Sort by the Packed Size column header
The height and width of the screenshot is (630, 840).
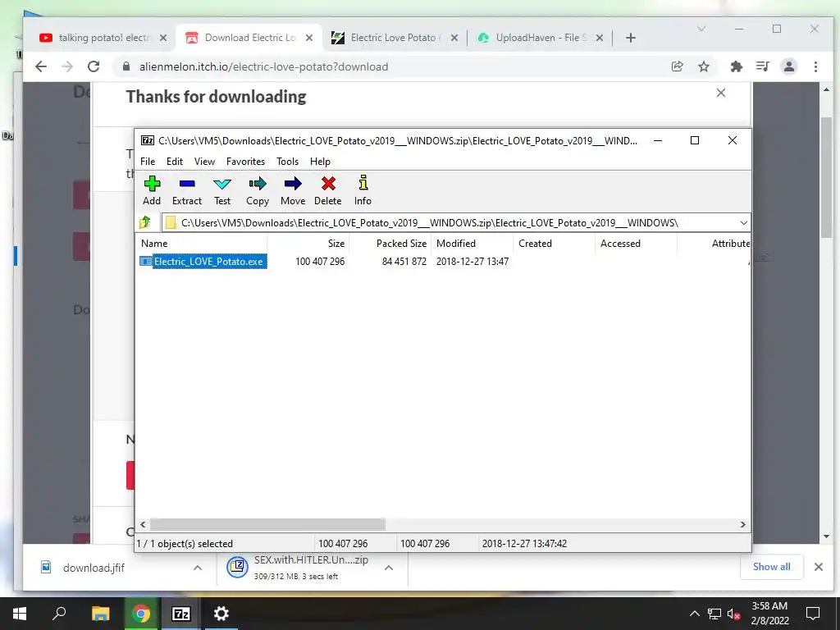[390, 243]
